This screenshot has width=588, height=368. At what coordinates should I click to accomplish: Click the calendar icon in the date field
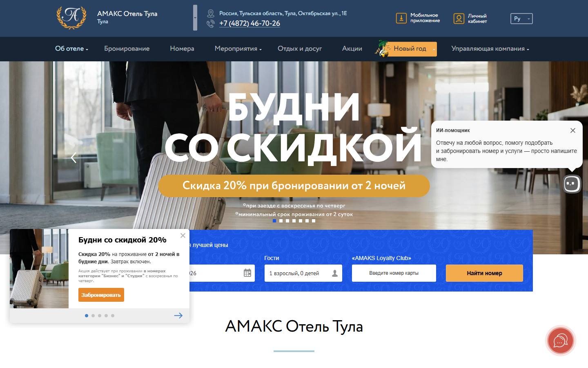click(x=247, y=273)
